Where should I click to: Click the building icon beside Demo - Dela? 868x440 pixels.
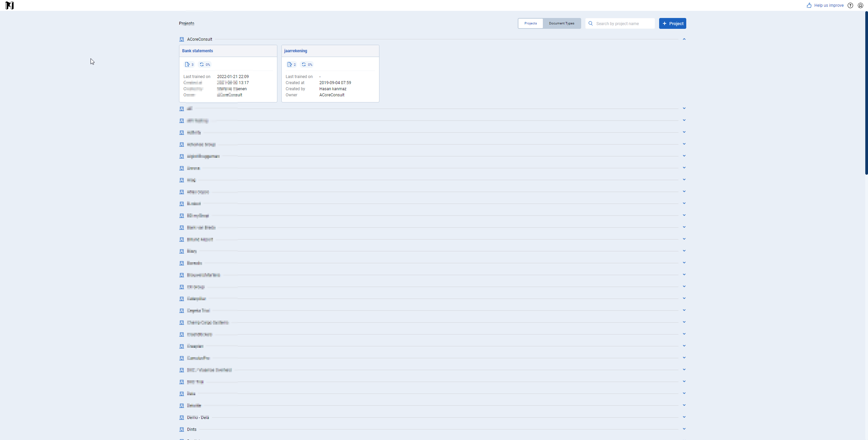point(182,418)
